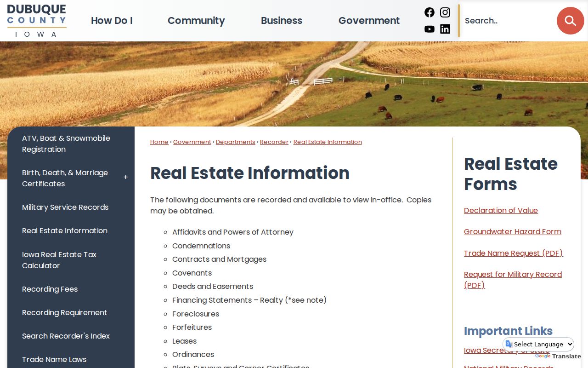The width and height of the screenshot is (588, 368).
Task: Open the Instagram icon in header
Action: point(445,12)
